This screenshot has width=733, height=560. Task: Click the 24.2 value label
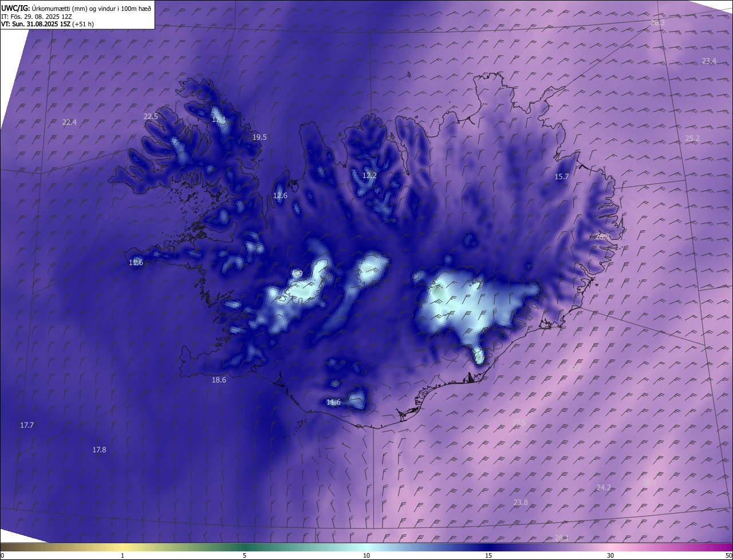(604, 487)
